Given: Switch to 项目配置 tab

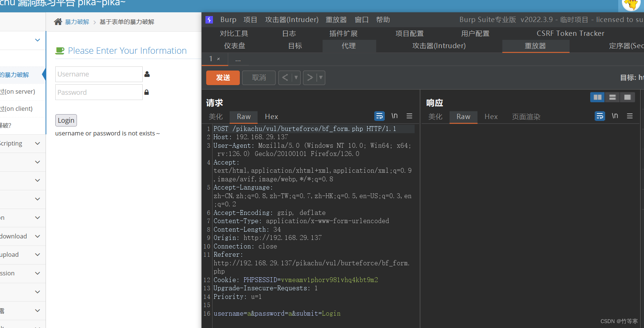Looking at the screenshot, I should coord(410,34).
